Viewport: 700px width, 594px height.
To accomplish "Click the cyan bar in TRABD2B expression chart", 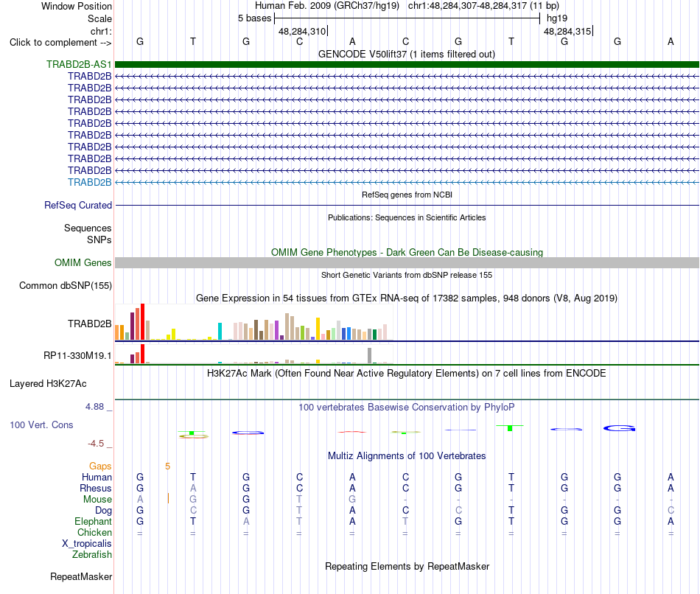I will click(220, 332).
